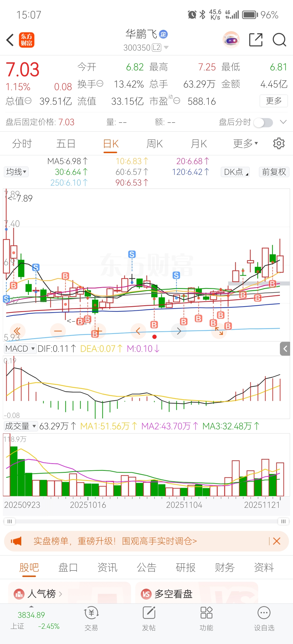Toggle the 盘后分时 switch

(x=263, y=123)
